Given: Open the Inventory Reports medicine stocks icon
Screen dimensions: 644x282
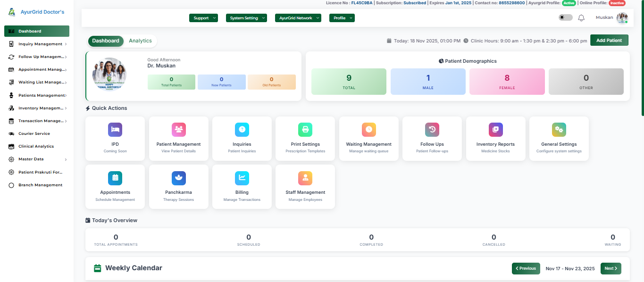Looking at the screenshot, I should click(x=495, y=129).
